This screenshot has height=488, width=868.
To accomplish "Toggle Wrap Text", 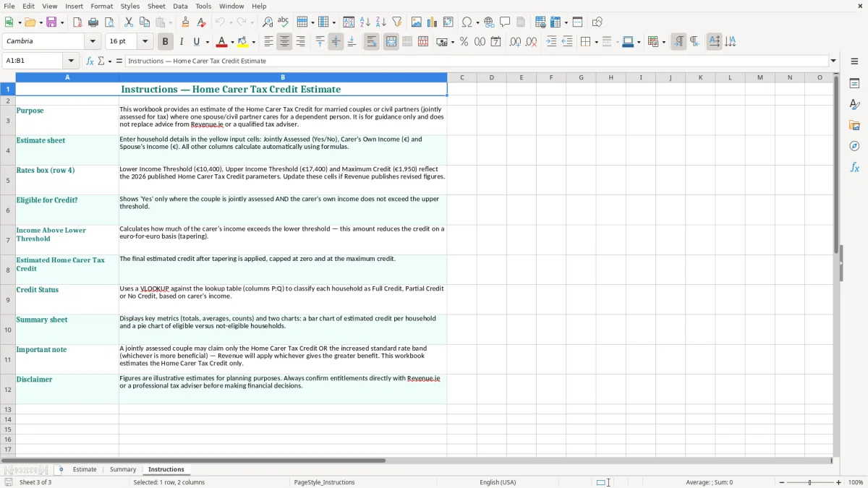I will pyautogui.click(x=372, y=42).
